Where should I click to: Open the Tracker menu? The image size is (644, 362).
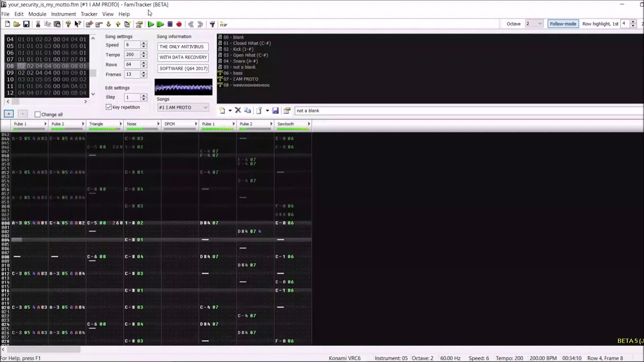point(89,14)
